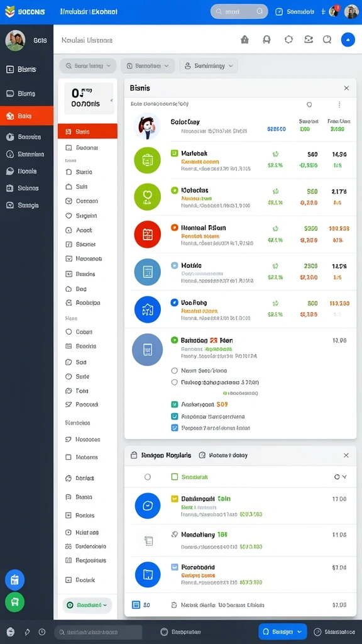Open the profile avatar at top right
This screenshot has width=362, height=644.
click(351, 12)
